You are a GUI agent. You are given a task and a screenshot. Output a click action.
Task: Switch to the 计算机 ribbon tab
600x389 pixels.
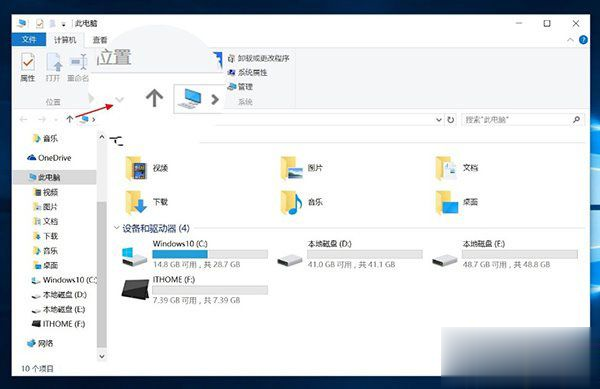65,40
